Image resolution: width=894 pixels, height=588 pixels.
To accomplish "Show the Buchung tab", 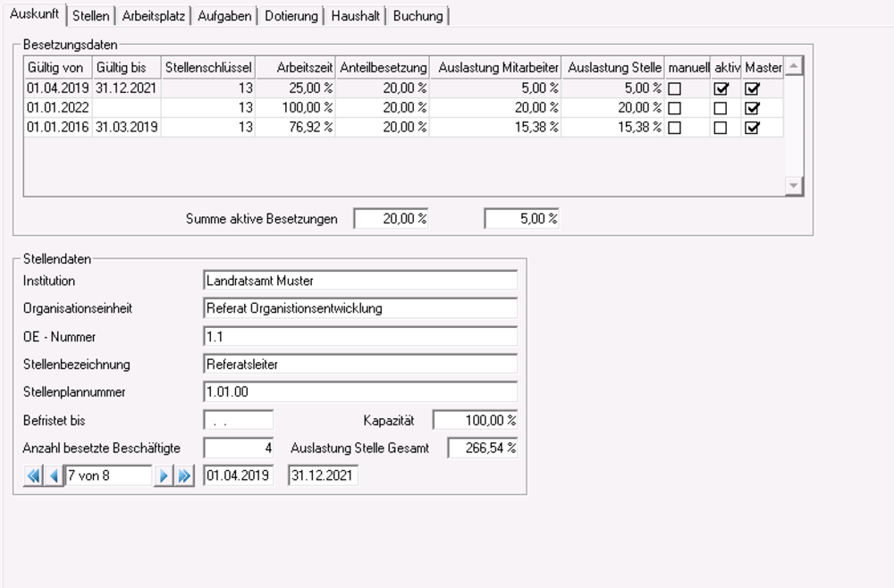I will (418, 16).
